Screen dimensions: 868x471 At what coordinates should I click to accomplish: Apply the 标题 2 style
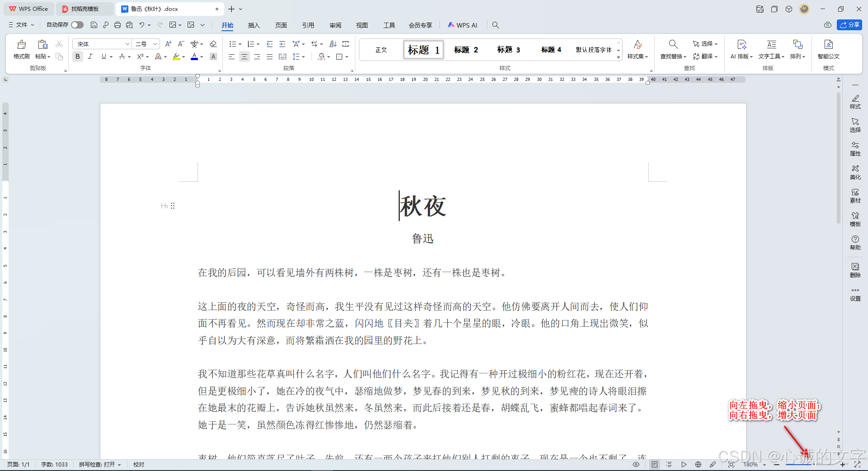pos(466,50)
